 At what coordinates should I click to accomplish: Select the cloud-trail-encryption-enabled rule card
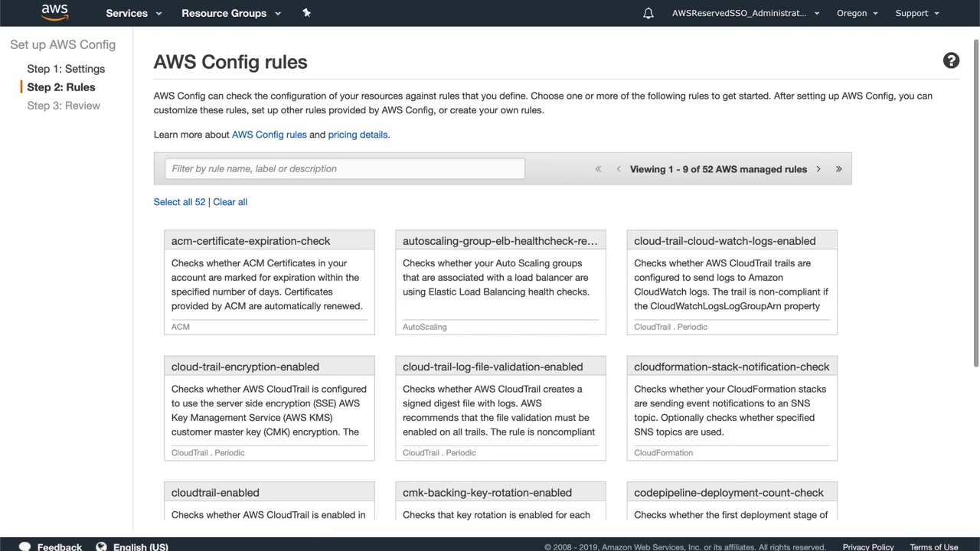269,408
